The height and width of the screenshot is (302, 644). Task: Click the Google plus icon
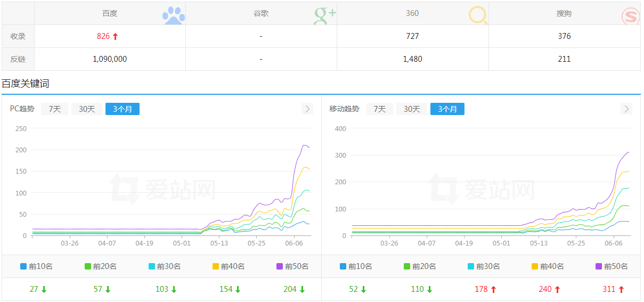click(325, 15)
